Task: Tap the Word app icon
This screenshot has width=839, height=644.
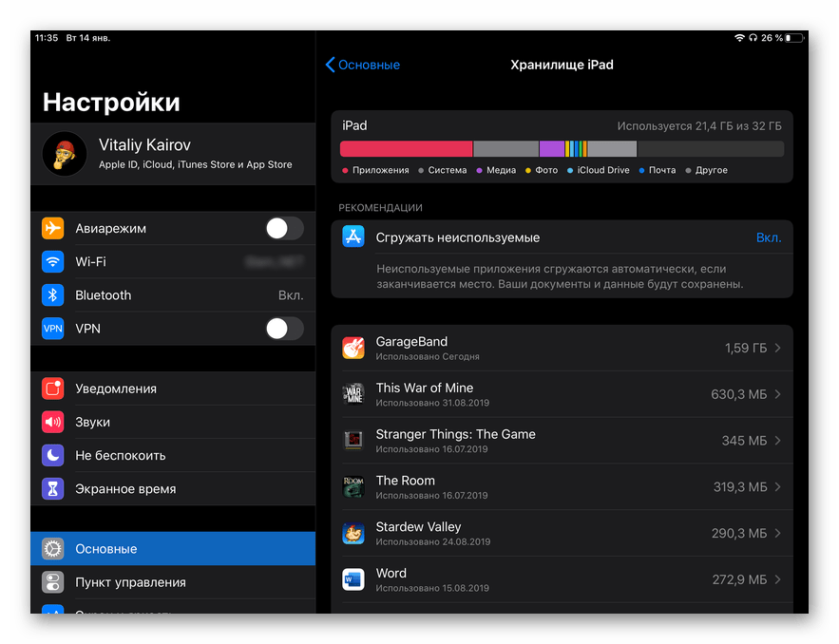Action: [x=353, y=579]
